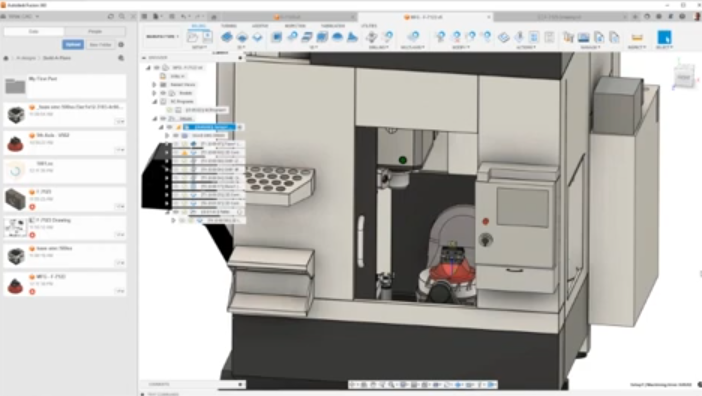Click the first Actions simulate icon
The image size is (702, 396).
pos(504,37)
